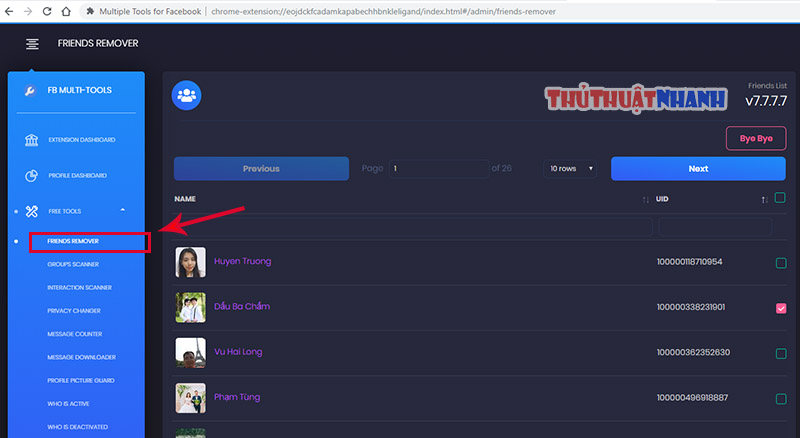This screenshot has height=438, width=800.
Task: Open Who Is Deactivated tool
Action: point(78,427)
